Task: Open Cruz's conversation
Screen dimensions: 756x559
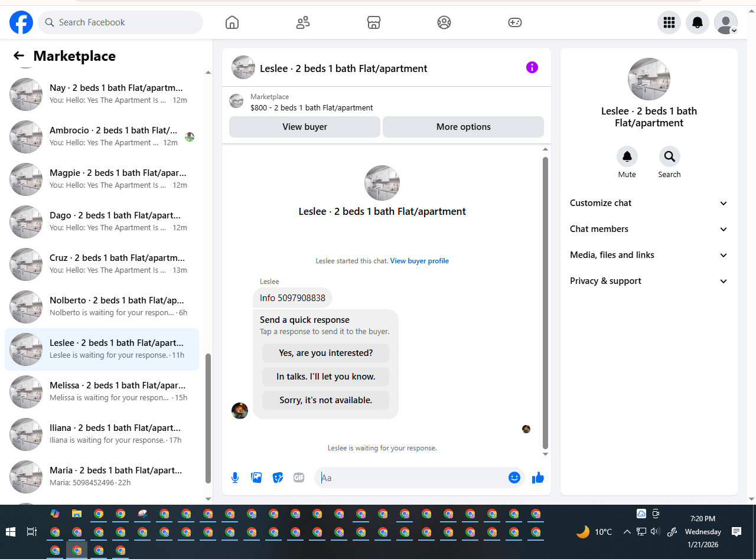Action: [x=102, y=264]
